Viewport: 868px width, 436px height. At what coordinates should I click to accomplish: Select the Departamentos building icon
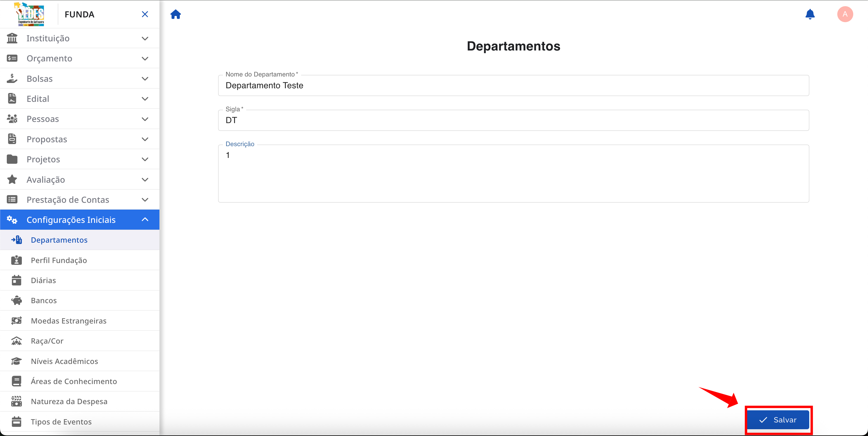(16, 240)
